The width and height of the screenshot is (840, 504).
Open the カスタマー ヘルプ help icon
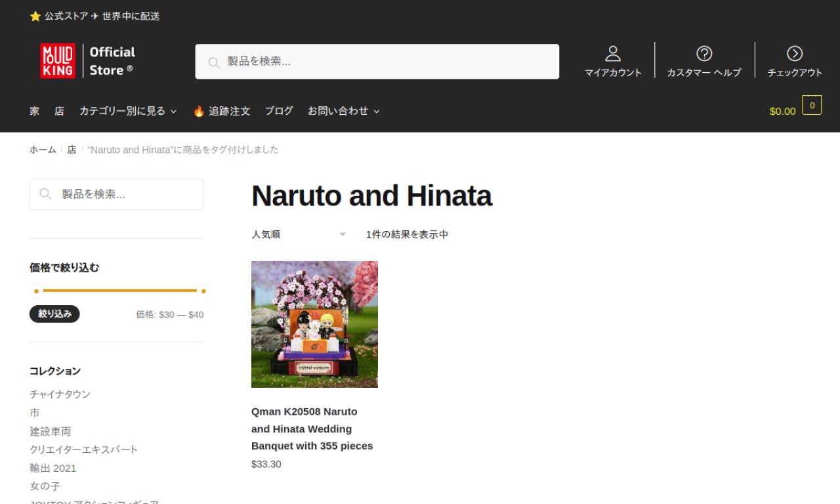coord(704,54)
